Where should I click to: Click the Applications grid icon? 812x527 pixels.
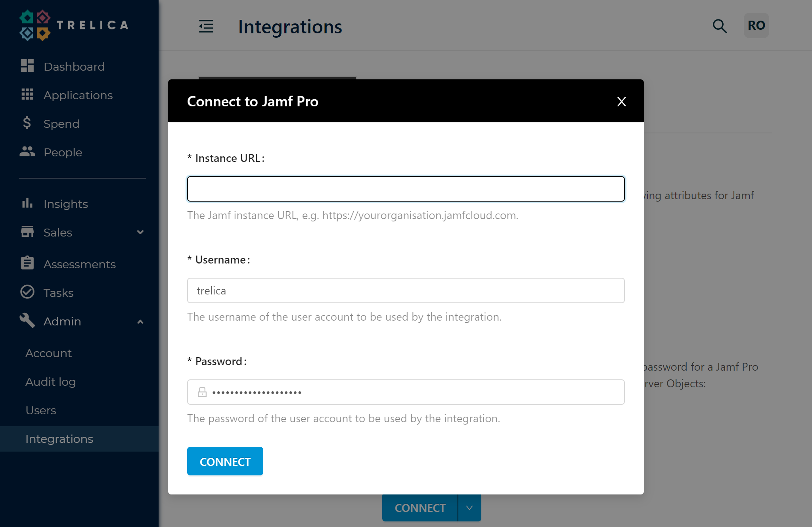(x=27, y=94)
